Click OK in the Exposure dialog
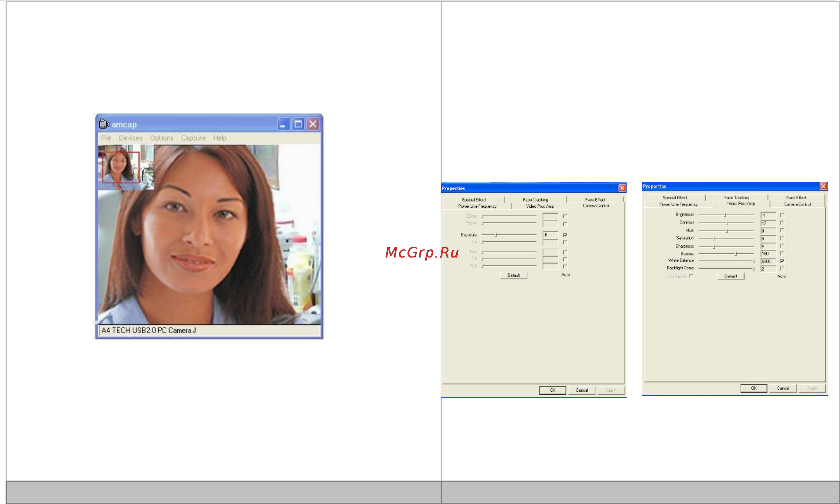 click(553, 390)
